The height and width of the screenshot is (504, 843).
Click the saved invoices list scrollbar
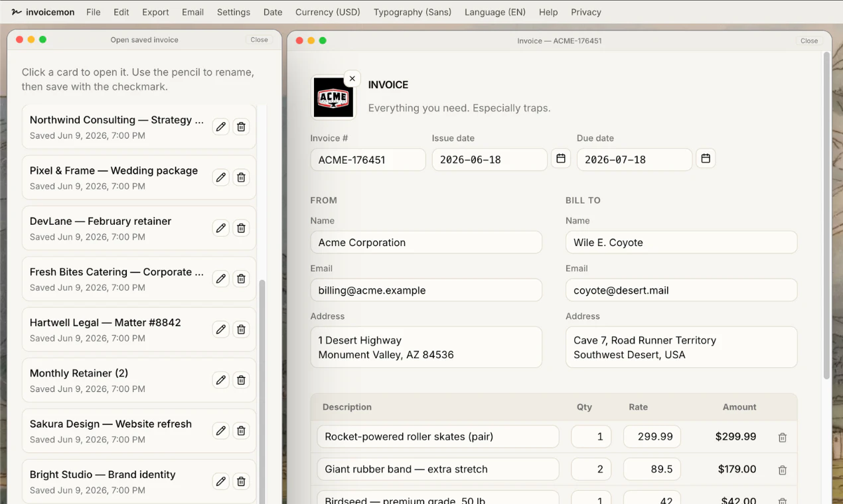[262, 391]
